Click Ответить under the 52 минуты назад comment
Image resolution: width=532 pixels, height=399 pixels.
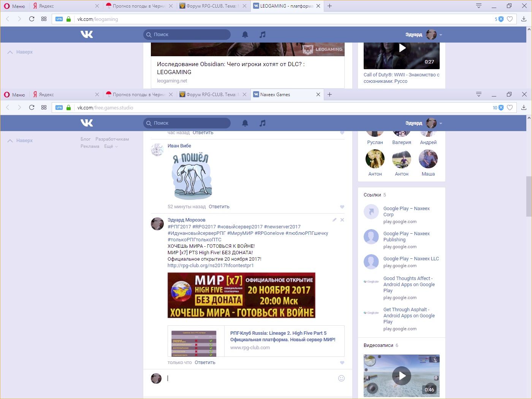(219, 207)
